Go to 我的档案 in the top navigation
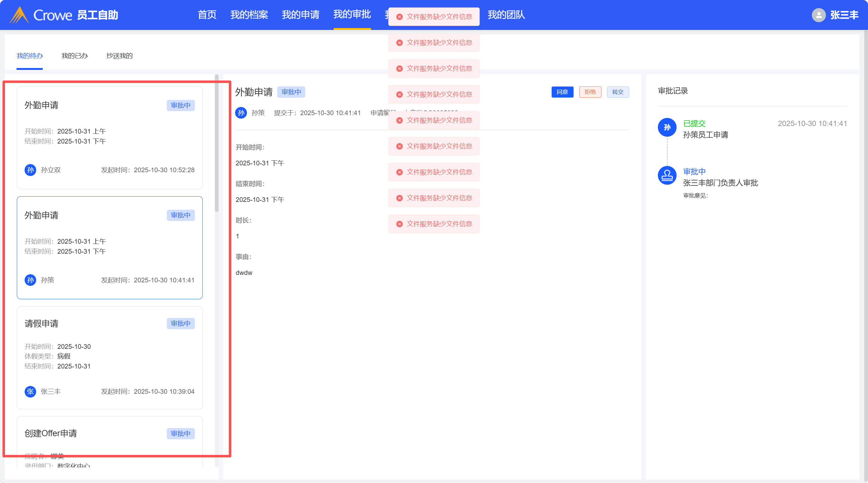The width and height of the screenshot is (868, 483). point(249,15)
